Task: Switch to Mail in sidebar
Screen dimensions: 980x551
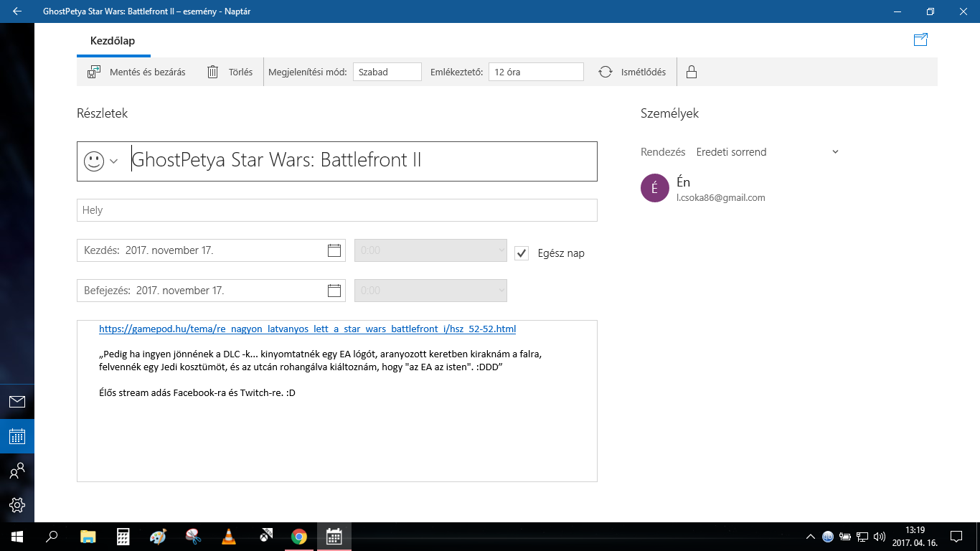Action: (x=17, y=402)
